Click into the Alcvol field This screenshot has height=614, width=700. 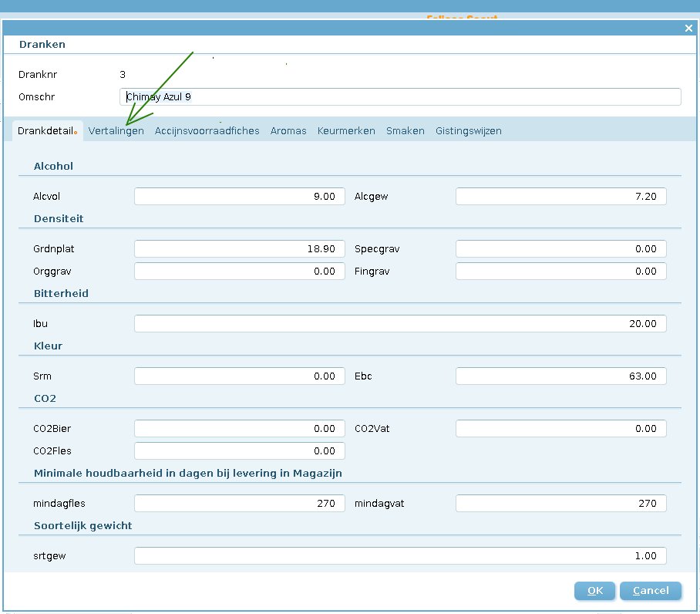pos(240,197)
